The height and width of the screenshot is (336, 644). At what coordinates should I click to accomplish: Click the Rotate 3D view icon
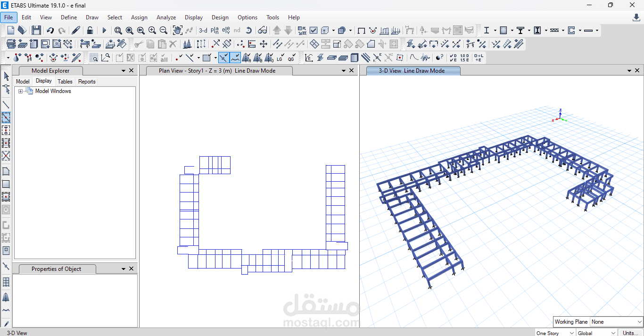248,30
